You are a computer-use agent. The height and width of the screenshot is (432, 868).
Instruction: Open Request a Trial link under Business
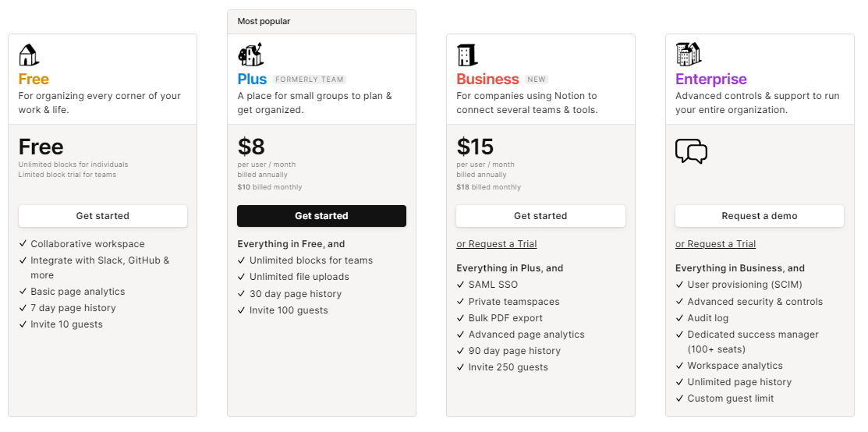(x=497, y=244)
